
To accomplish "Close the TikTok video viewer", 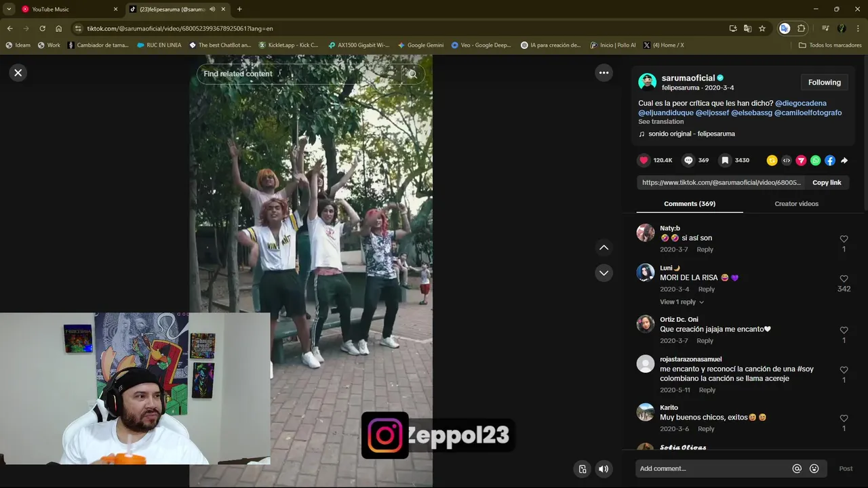I will 18,73.
